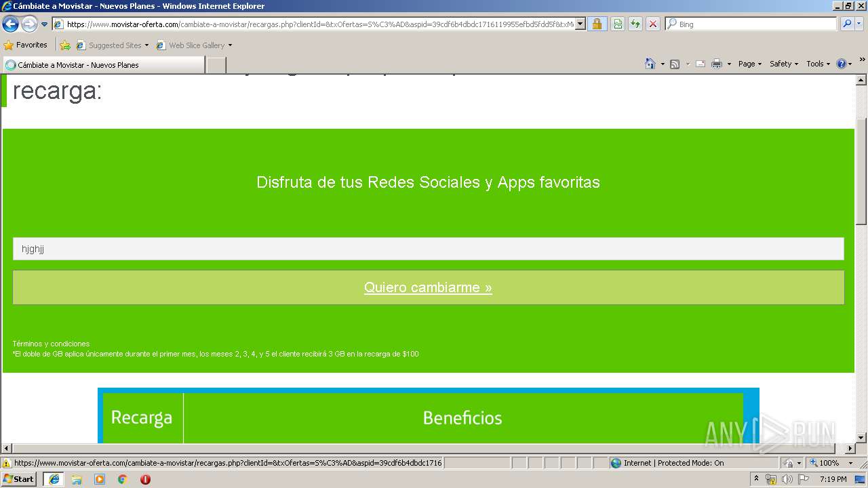Stop loading with the red X icon
This screenshot has height=488, width=868.
(x=653, y=24)
